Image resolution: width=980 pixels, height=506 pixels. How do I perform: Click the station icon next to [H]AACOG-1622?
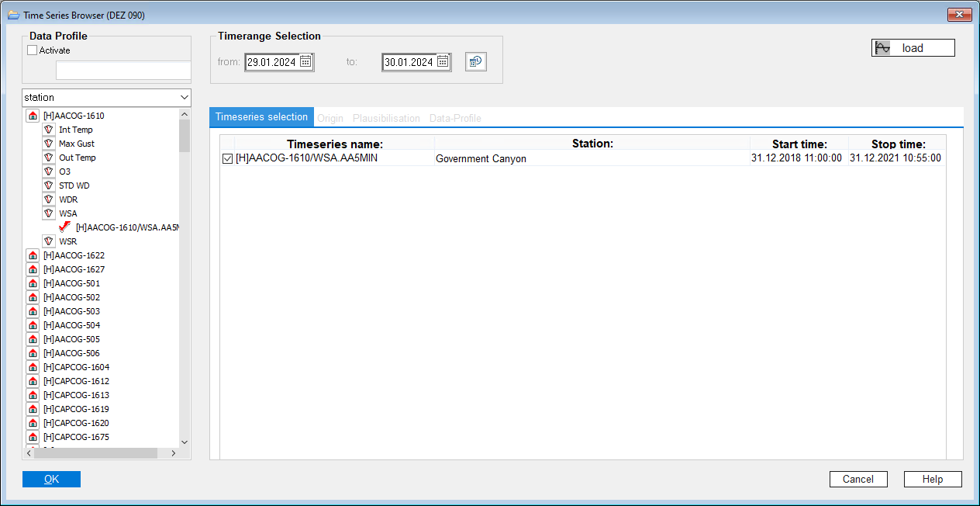coord(33,255)
